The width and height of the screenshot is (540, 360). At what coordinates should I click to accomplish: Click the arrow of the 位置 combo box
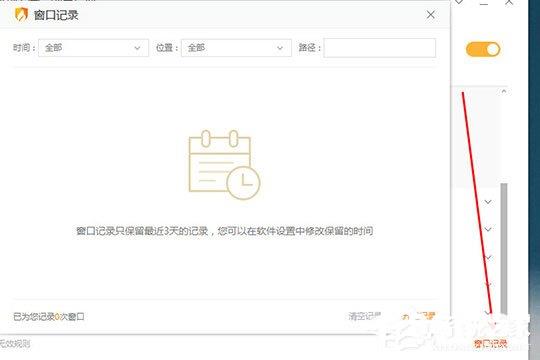point(280,48)
